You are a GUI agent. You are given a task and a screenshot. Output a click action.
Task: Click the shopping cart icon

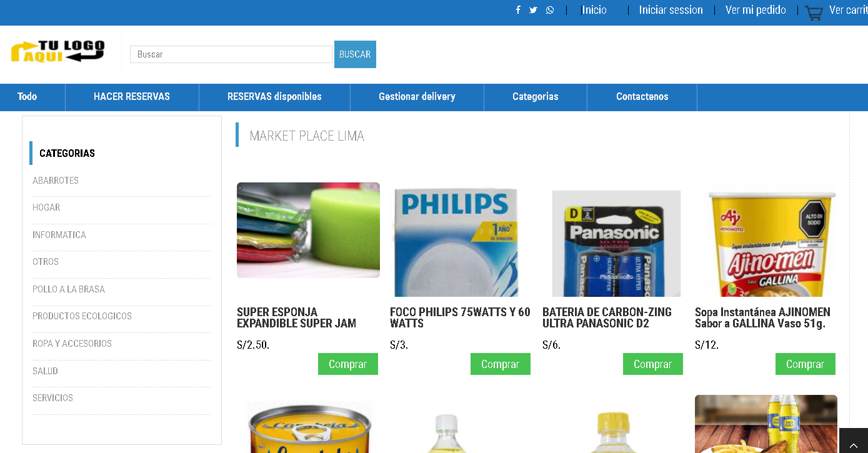click(x=814, y=12)
